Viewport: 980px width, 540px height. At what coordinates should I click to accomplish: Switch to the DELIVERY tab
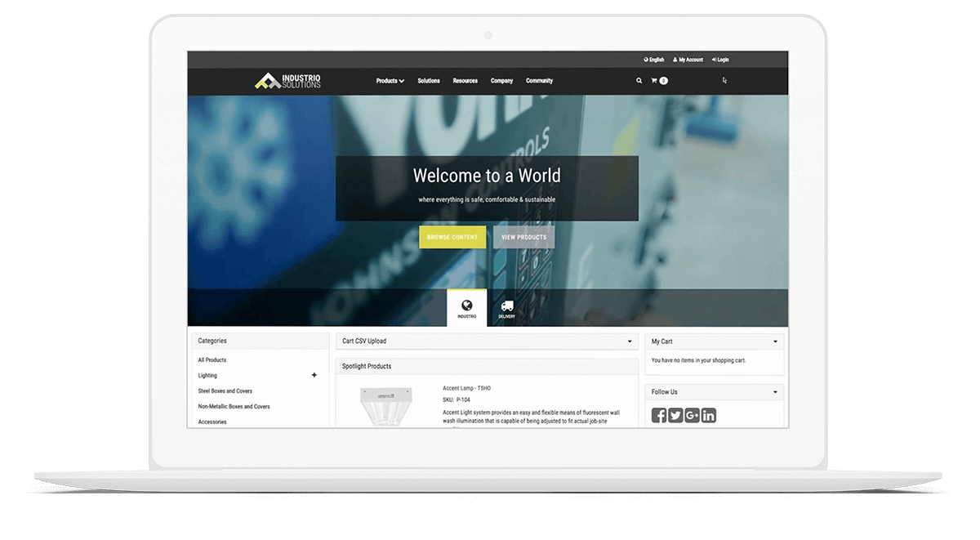pos(506,308)
